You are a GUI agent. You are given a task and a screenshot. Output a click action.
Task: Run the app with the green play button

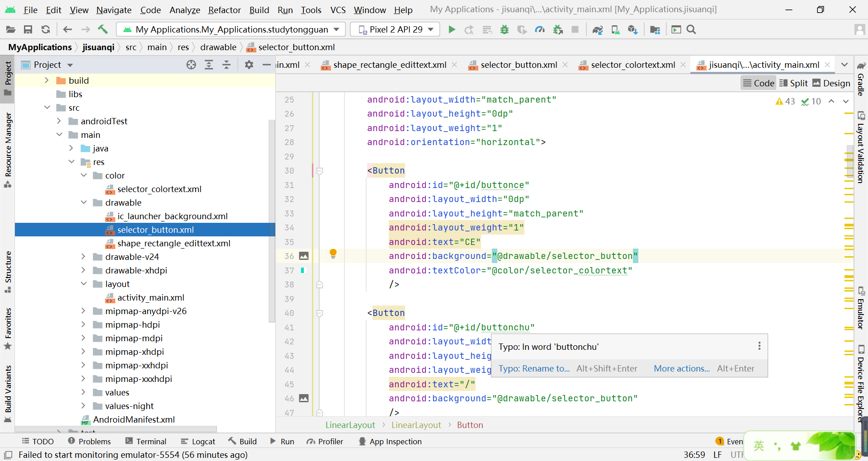tap(452, 29)
